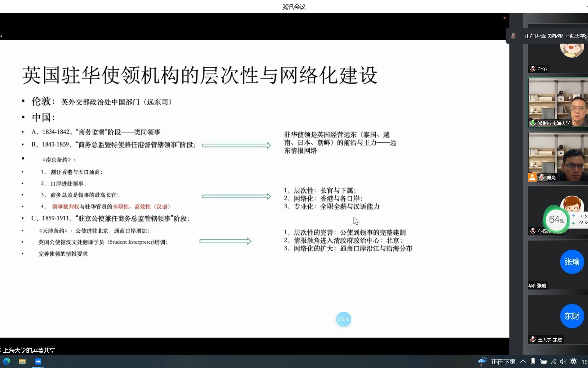Click 上海大学的屏幕共享 sharing status label
Screen dimensions: 588x368
[x=29, y=350]
